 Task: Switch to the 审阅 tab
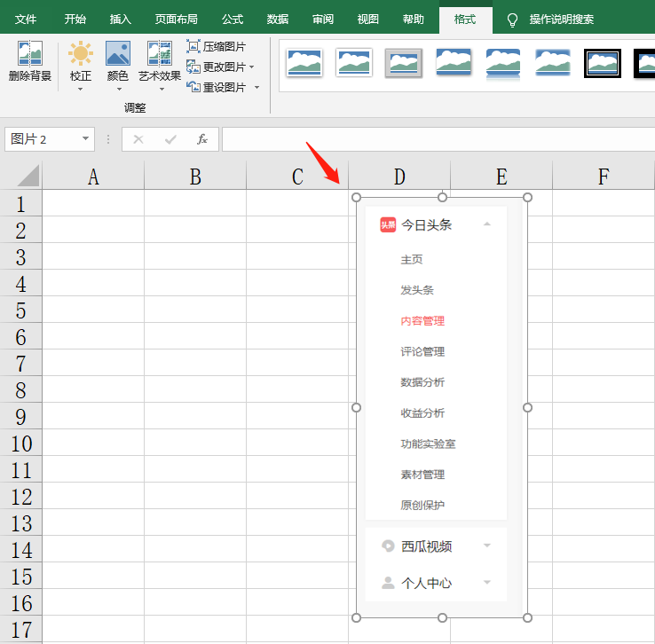tap(322, 20)
